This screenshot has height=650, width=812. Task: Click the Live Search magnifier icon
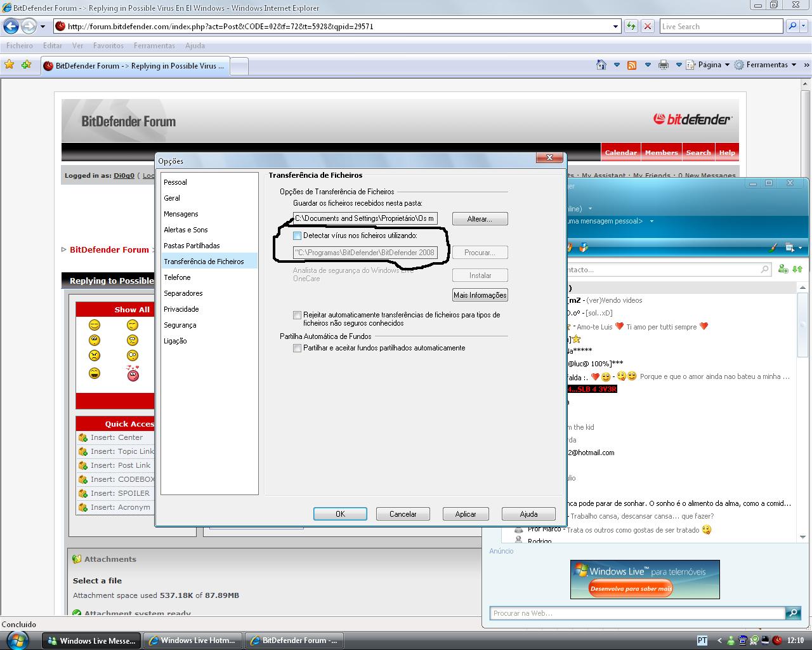792,26
